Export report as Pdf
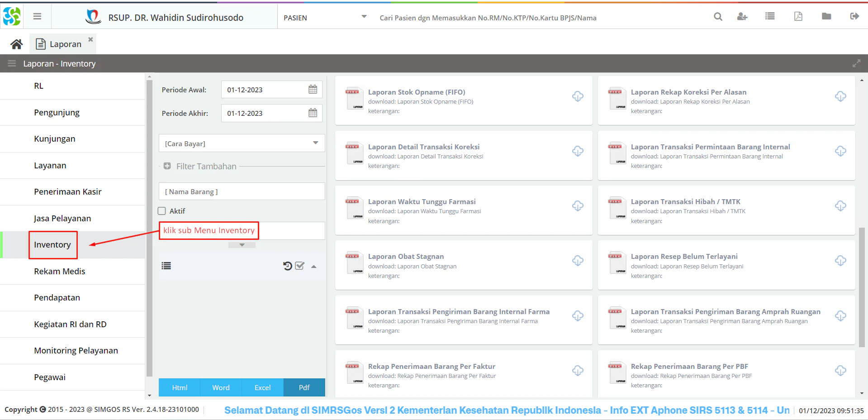 tap(304, 387)
